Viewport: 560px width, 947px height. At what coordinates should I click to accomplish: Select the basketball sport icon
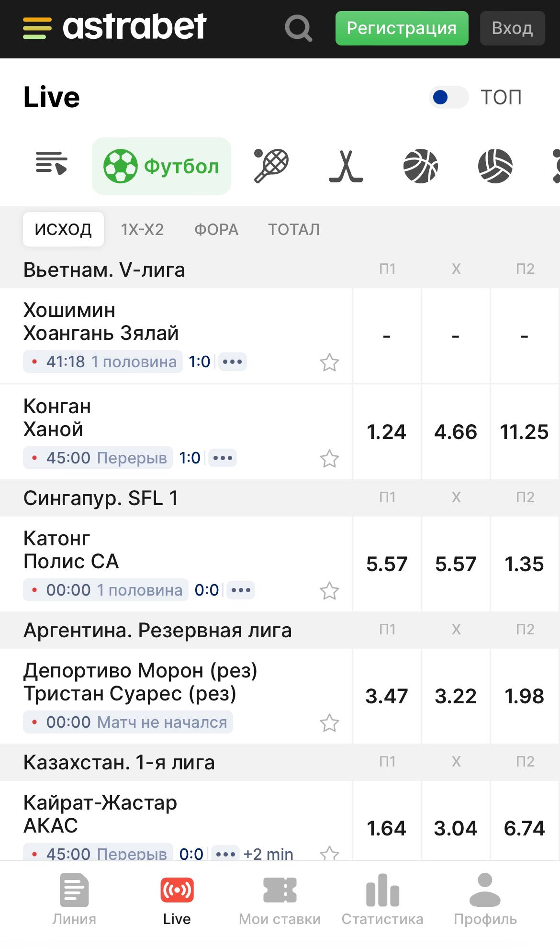tap(421, 166)
